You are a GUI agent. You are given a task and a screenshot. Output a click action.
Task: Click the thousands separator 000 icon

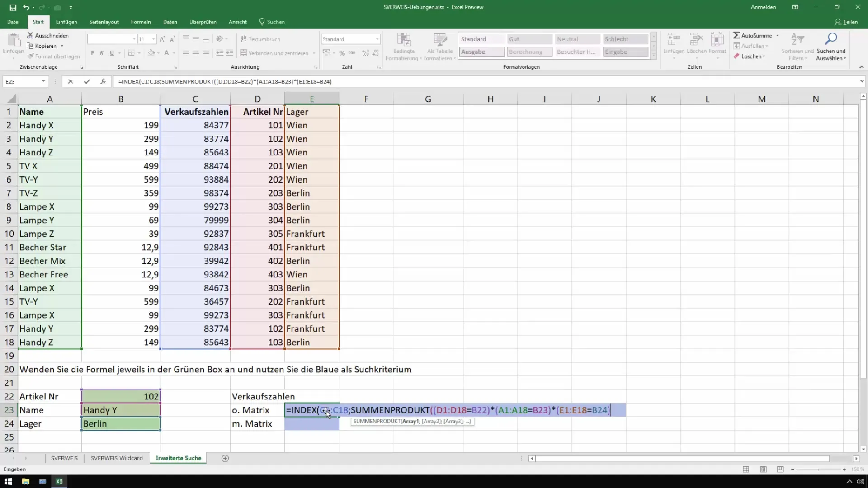(x=352, y=53)
